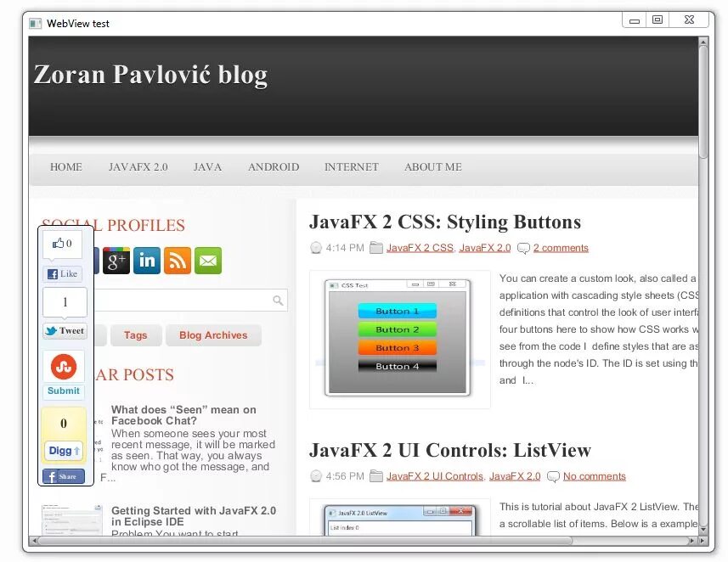The image size is (728, 562).
Task: Click the clock icon beside 4:14 PM
Action: pyautogui.click(x=316, y=248)
